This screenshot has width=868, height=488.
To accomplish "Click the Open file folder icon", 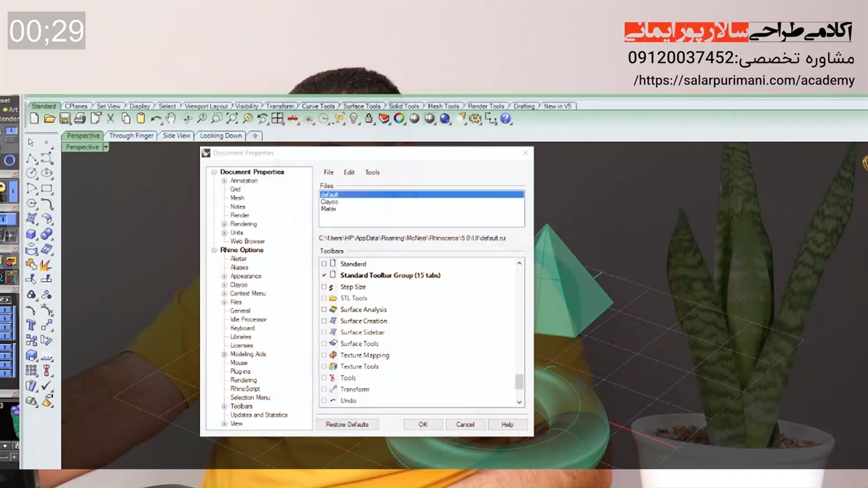I will coord(50,119).
